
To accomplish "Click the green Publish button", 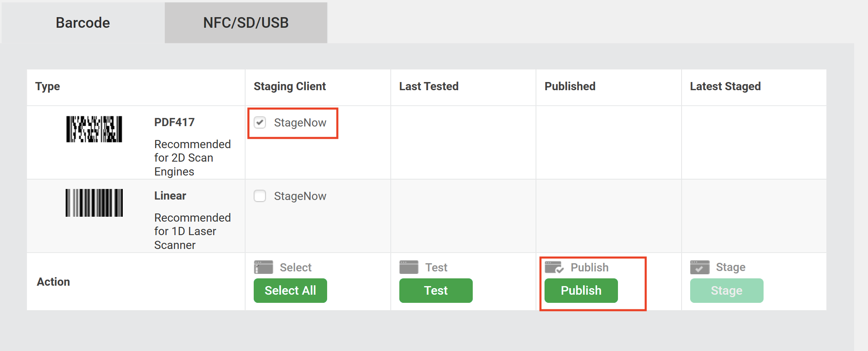I will pos(581,291).
